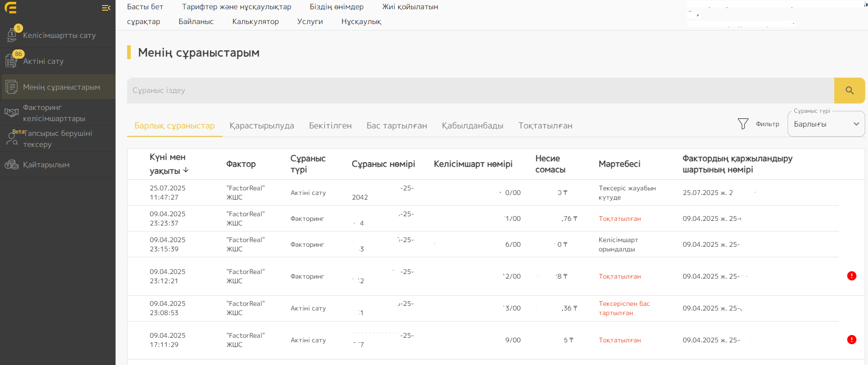Click the Менің сұраныстарым page heading
This screenshot has height=365, width=868.
(199, 53)
